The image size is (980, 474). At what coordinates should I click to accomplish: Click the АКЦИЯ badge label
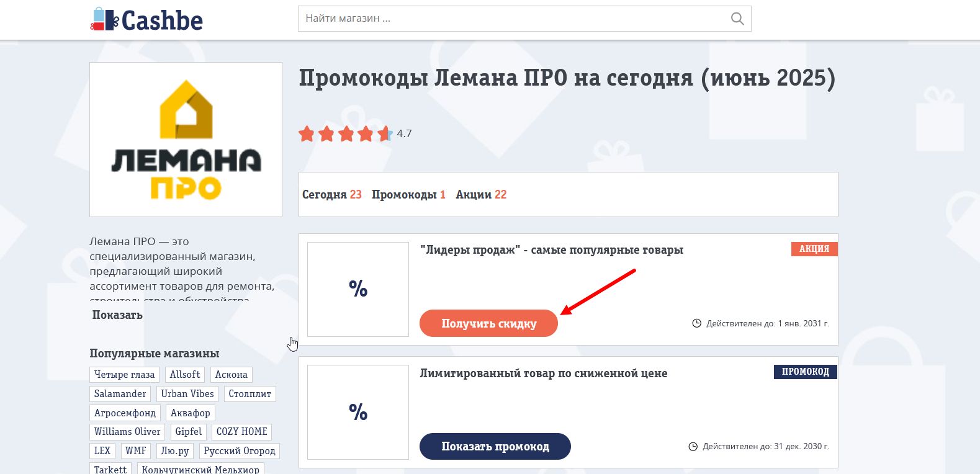click(x=814, y=249)
